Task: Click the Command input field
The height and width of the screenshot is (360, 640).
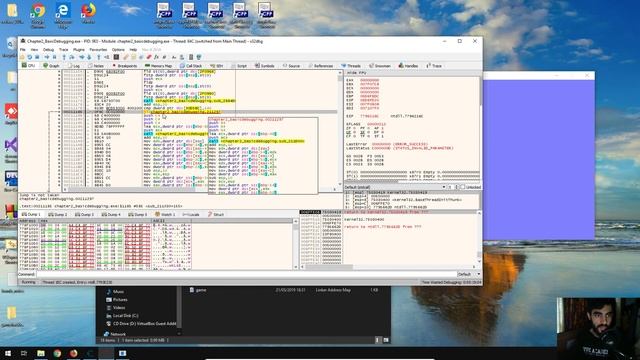Action: (246, 274)
